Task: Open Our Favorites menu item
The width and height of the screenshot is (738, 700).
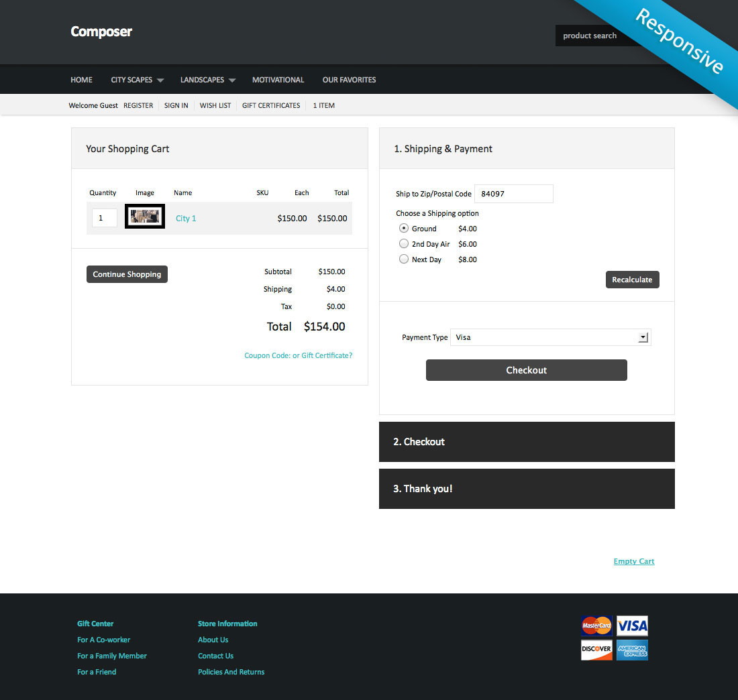Action: tap(349, 80)
